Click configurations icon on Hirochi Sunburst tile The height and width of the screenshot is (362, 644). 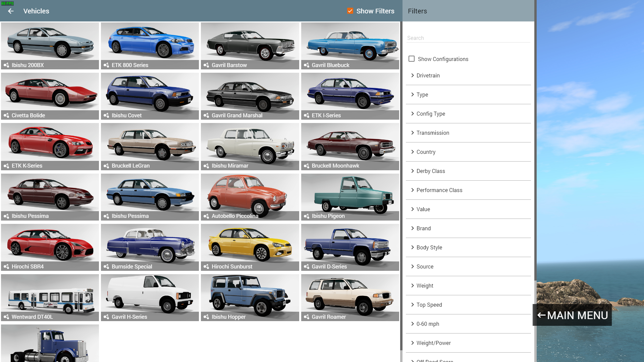pyautogui.click(x=206, y=266)
